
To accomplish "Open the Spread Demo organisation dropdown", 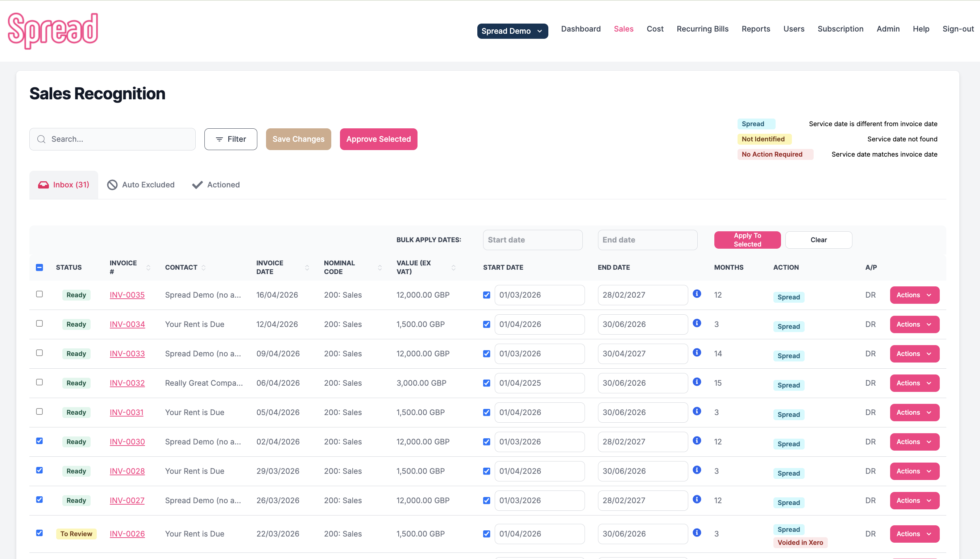I will 512,31.
